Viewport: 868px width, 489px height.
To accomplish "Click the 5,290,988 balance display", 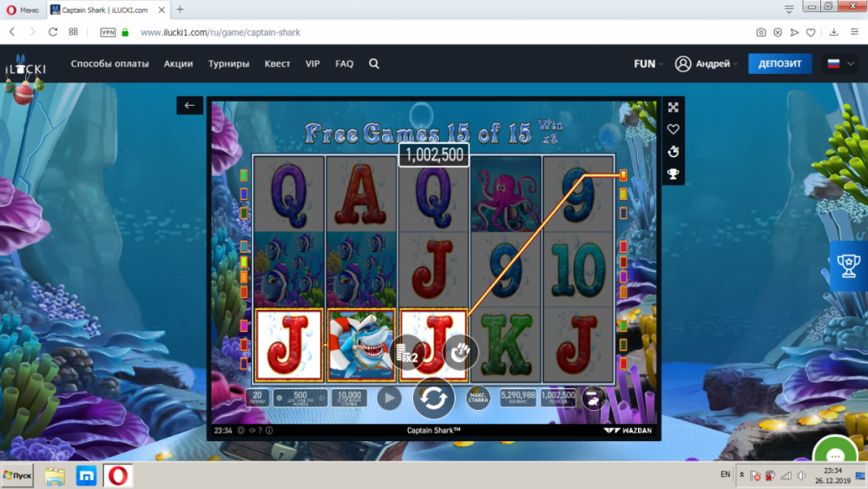I will 517,398.
